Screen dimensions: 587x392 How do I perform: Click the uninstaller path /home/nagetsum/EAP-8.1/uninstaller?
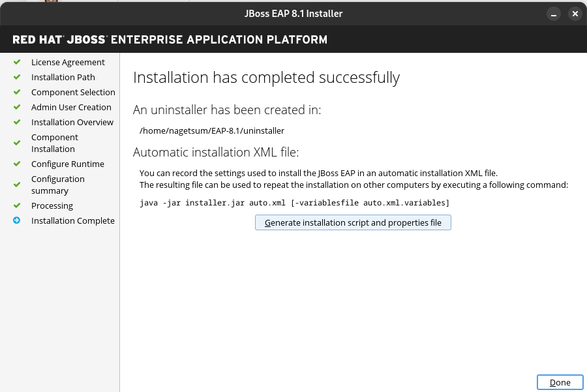[212, 130]
